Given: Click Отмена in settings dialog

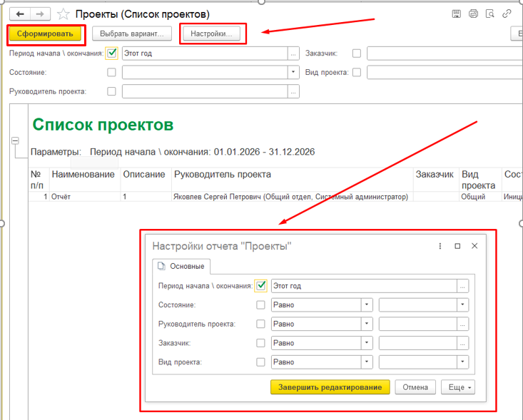Looking at the screenshot, I should click(415, 387).
